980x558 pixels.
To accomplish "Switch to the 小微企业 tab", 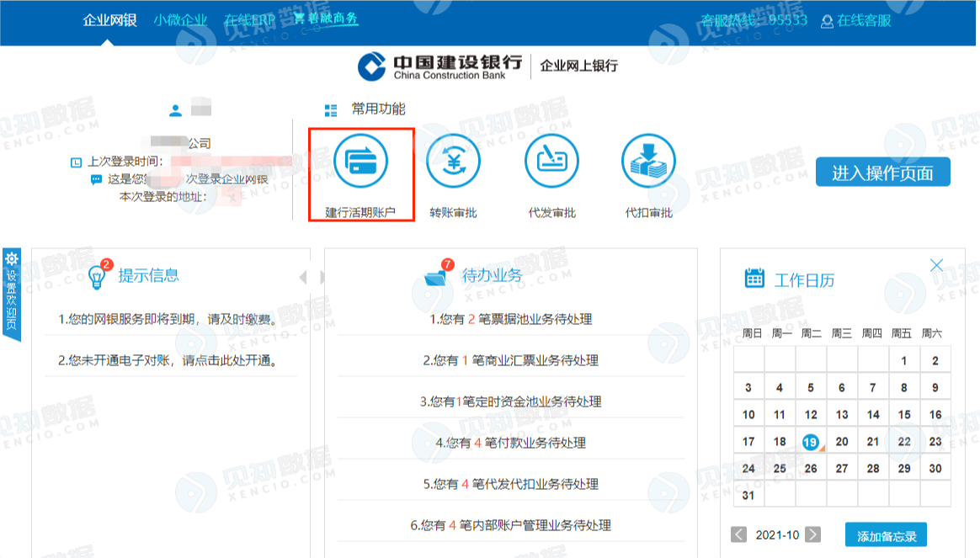I will (180, 20).
